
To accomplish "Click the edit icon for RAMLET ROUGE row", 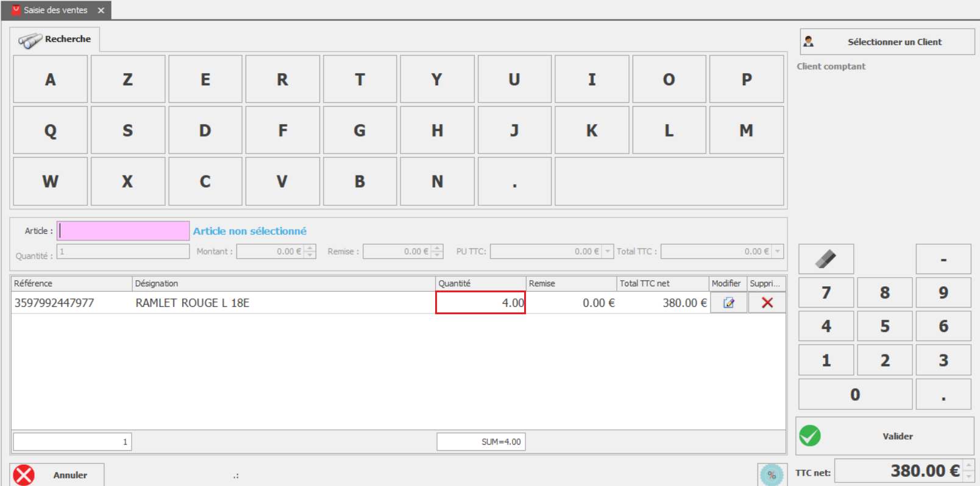I will [x=729, y=303].
